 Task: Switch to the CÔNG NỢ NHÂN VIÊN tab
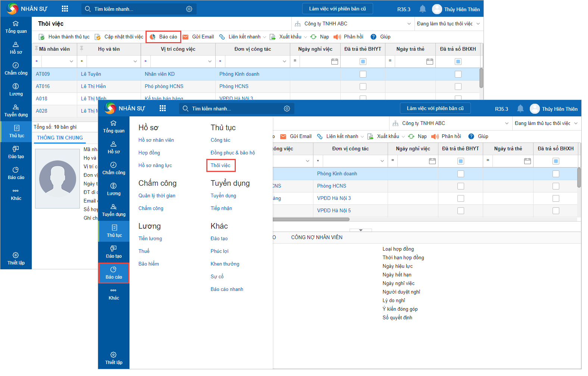pos(316,237)
